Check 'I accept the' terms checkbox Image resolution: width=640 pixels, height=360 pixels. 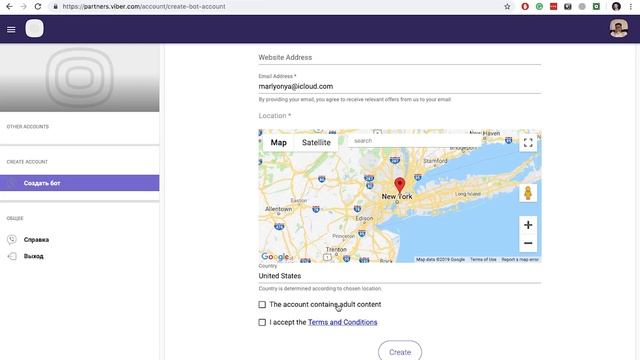point(262,322)
